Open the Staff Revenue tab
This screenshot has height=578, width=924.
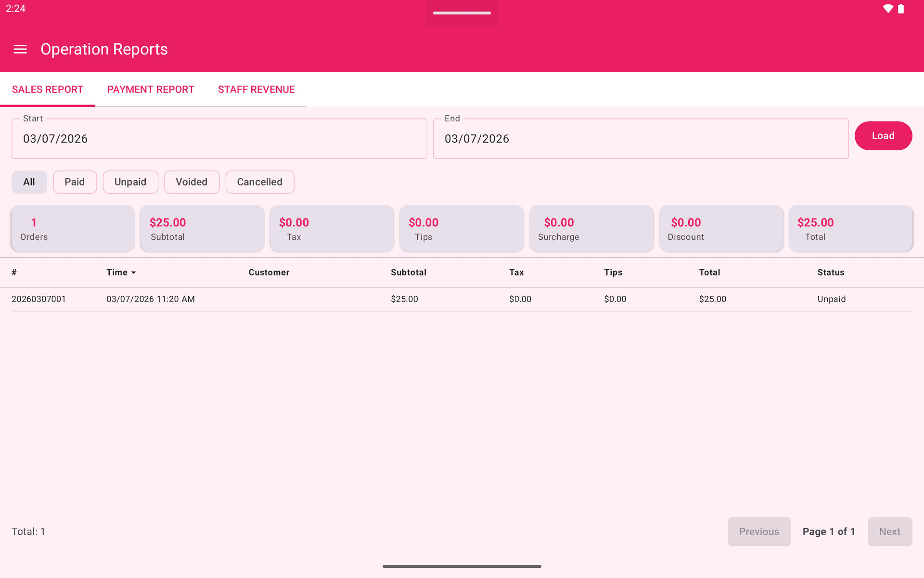256,90
